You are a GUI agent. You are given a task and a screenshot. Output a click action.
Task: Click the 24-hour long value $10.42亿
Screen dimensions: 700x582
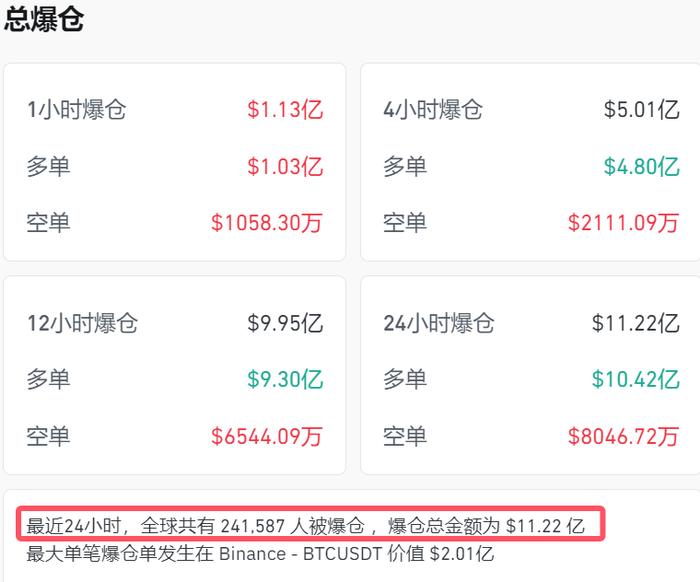636,379
